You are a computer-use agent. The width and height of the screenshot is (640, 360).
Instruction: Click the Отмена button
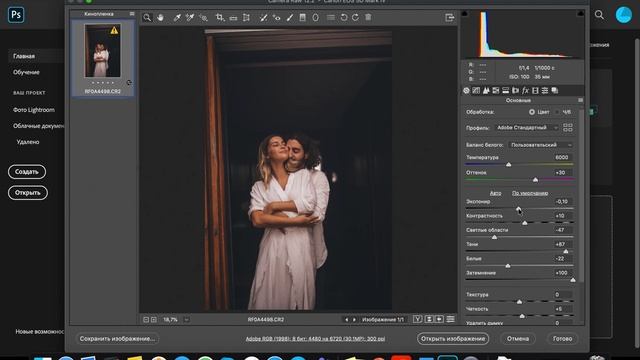(x=518, y=339)
